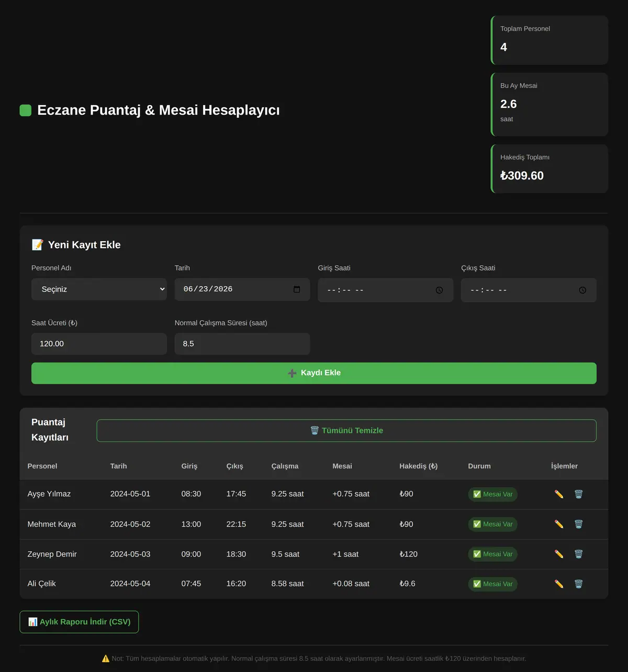Select the Giriş Saati time field
Viewport: 628px width, 672px height.
click(x=385, y=290)
